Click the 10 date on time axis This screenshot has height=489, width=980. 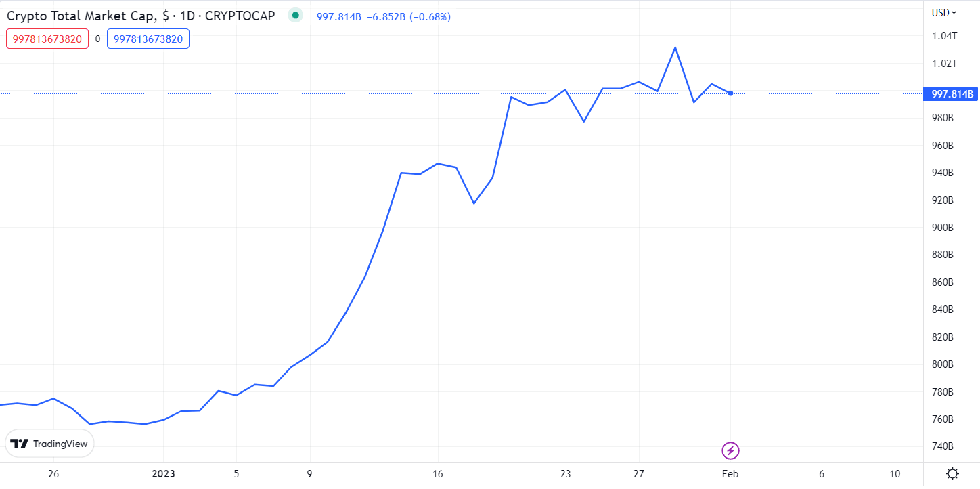pyautogui.click(x=895, y=474)
